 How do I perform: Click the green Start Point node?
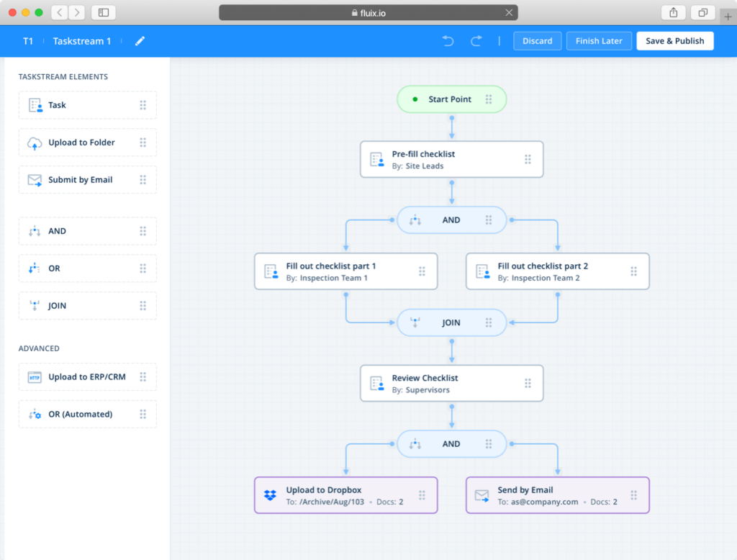pos(451,99)
